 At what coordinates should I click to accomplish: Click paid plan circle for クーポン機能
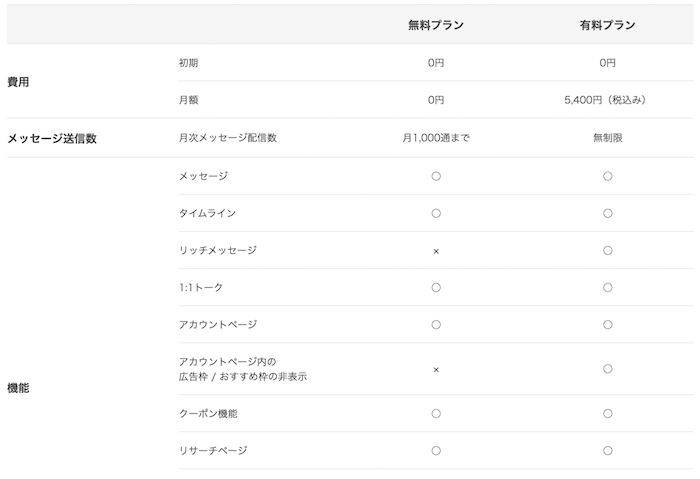pos(608,414)
